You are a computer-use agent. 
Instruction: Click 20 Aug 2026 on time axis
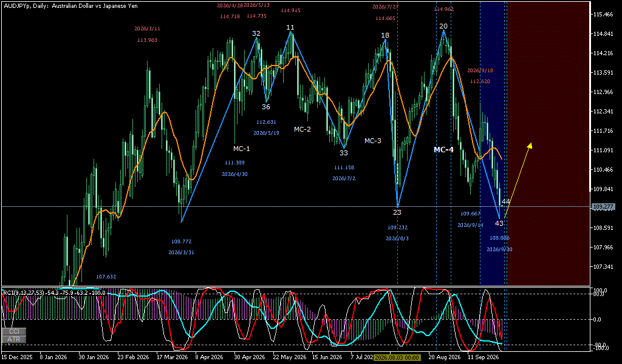tap(444, 357)
